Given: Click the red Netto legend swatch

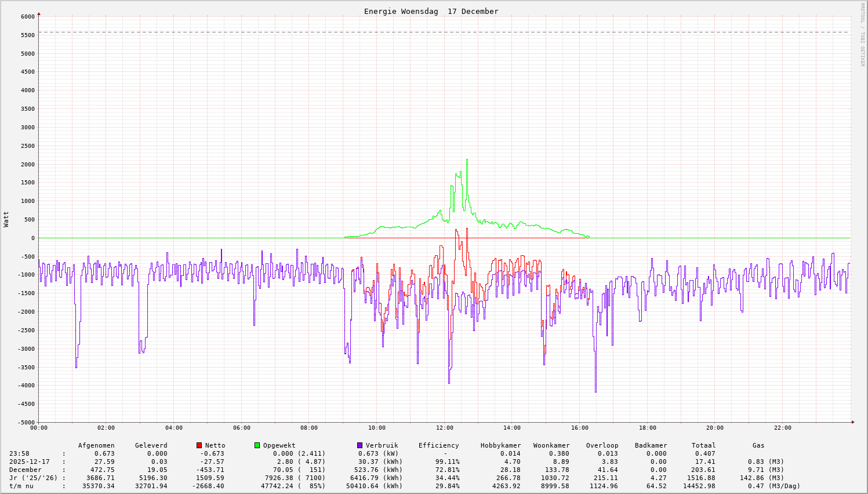Looking at the screenshot, I should point(199,445).
